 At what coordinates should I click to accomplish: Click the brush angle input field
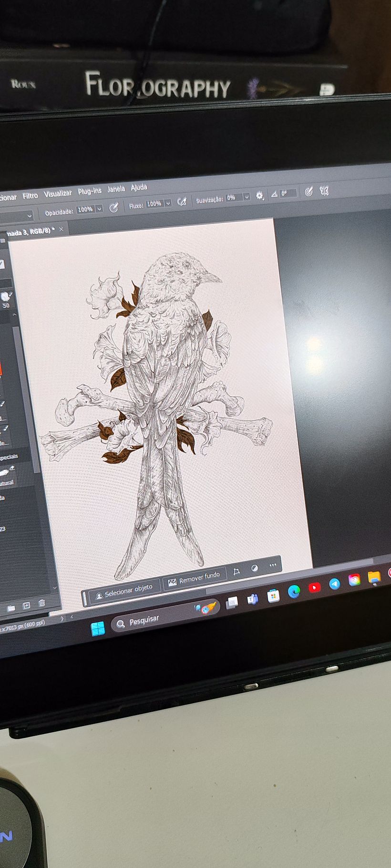[x=288, y=193]
